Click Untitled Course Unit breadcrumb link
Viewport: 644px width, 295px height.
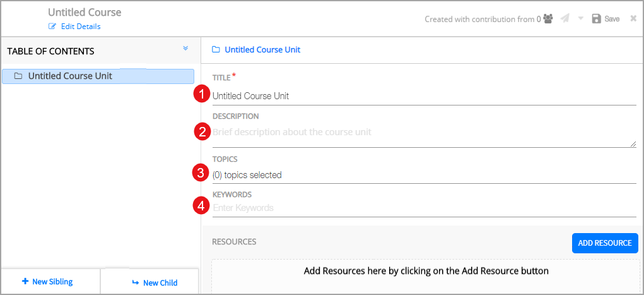[262, 49]
